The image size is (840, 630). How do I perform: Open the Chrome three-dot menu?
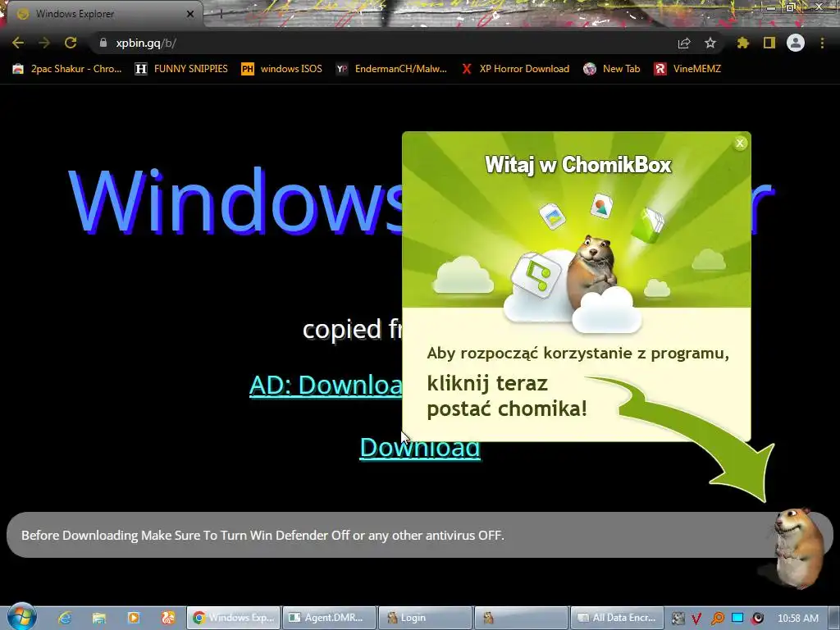822,43
